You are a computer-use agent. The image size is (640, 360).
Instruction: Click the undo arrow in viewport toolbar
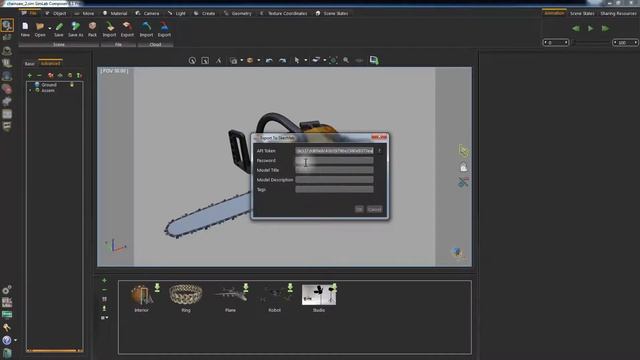(x=269, y=60)
